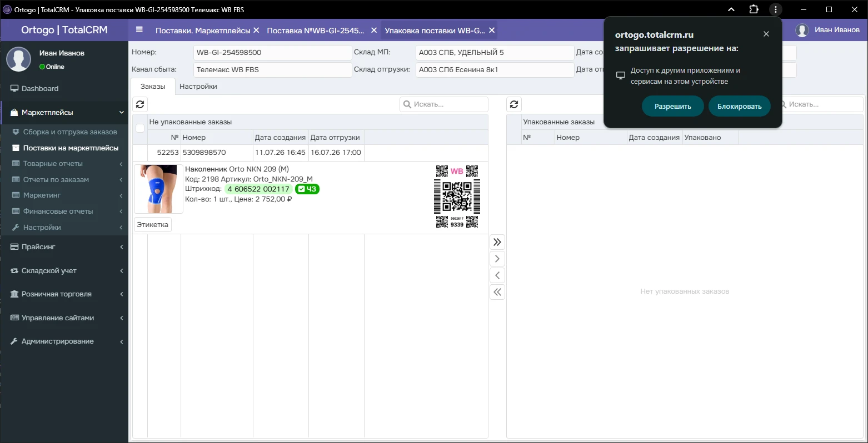Refresh the packed orders list

click(514, 104)
